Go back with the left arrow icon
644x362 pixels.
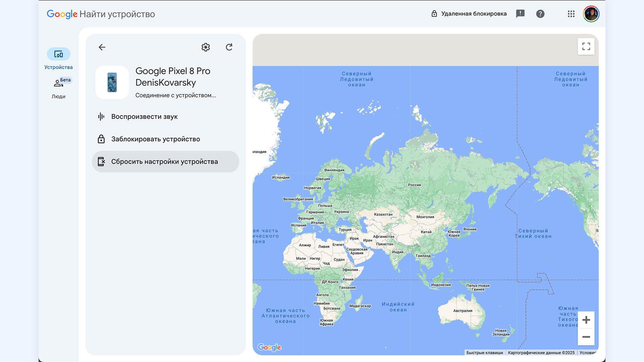click(102, 47)
